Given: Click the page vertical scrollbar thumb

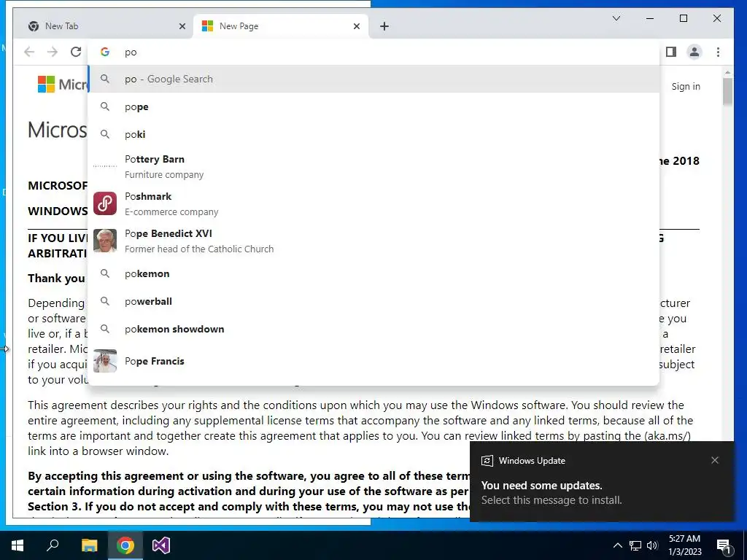Looking at the screenshot, I should tap(727, 91).
